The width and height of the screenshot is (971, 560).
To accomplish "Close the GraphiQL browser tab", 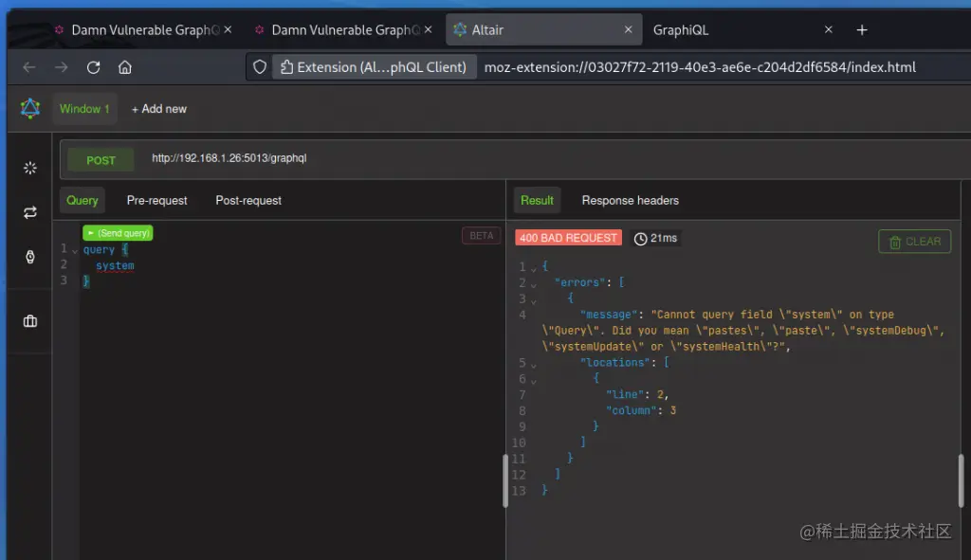I will (829, 29).
